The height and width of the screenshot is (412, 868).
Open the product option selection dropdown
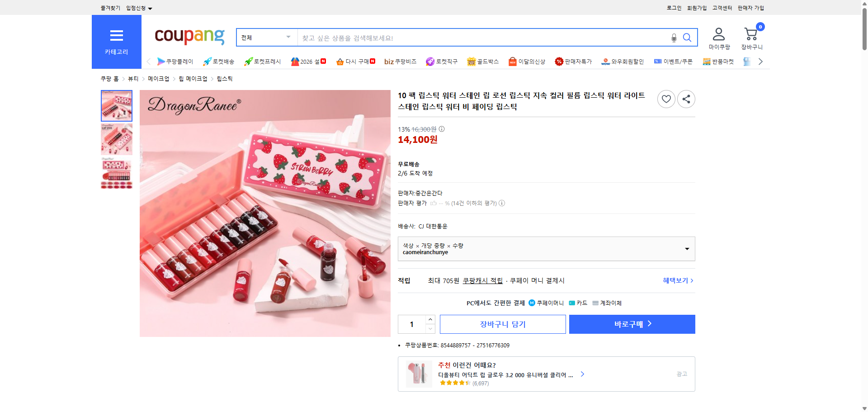coord(546,248)
